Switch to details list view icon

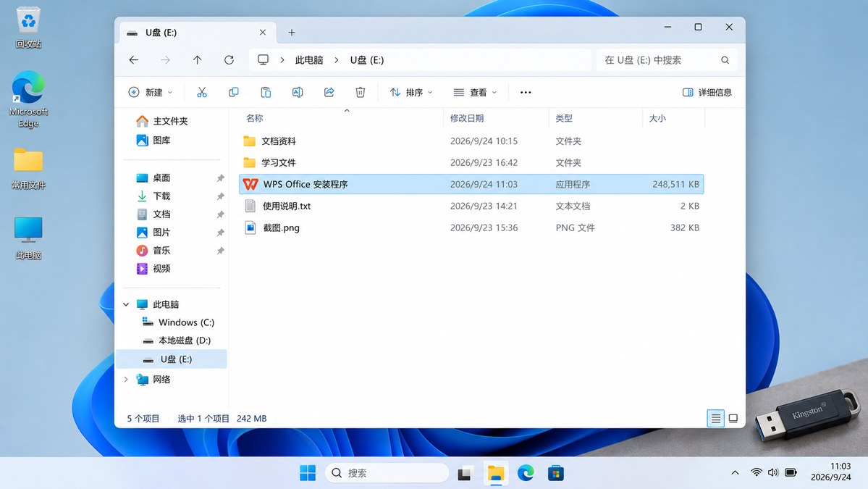pos(716,418)
